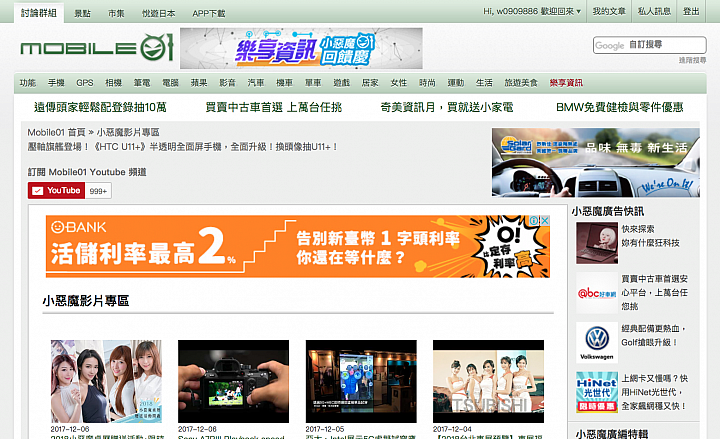Screen dimensions: 720x439
Task: Expand the w0909886 user dropdown
Action: [x=532, y=11]
